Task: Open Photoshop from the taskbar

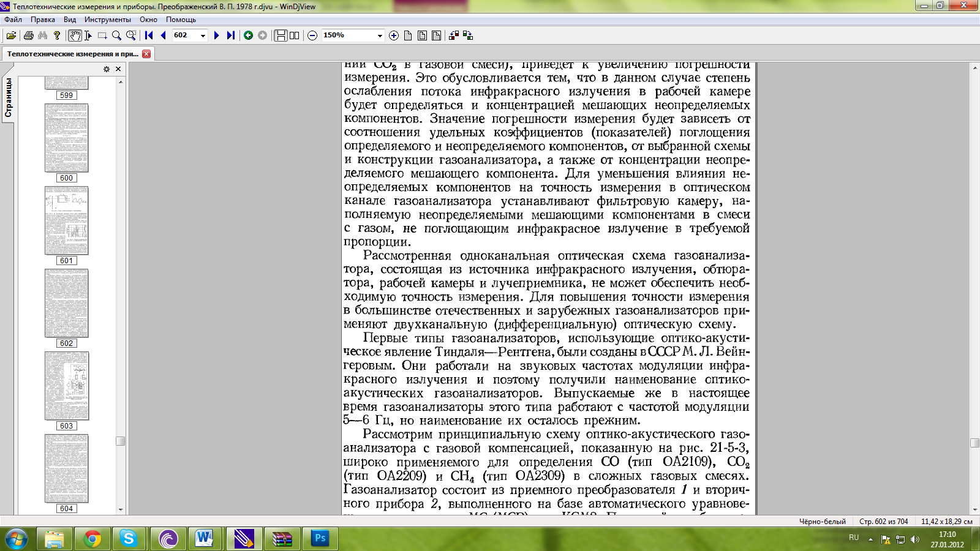Action: 319,539
